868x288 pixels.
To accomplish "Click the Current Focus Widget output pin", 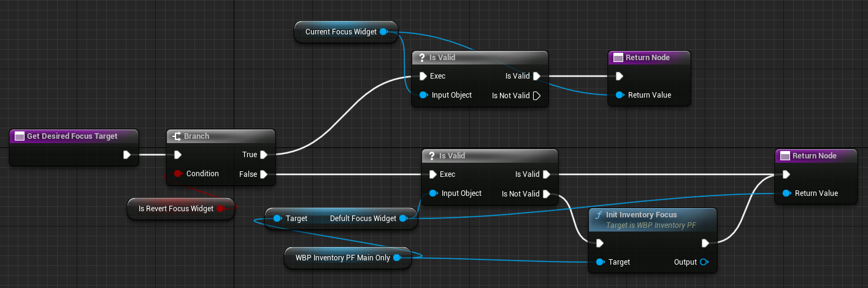I will coord(383,31).
